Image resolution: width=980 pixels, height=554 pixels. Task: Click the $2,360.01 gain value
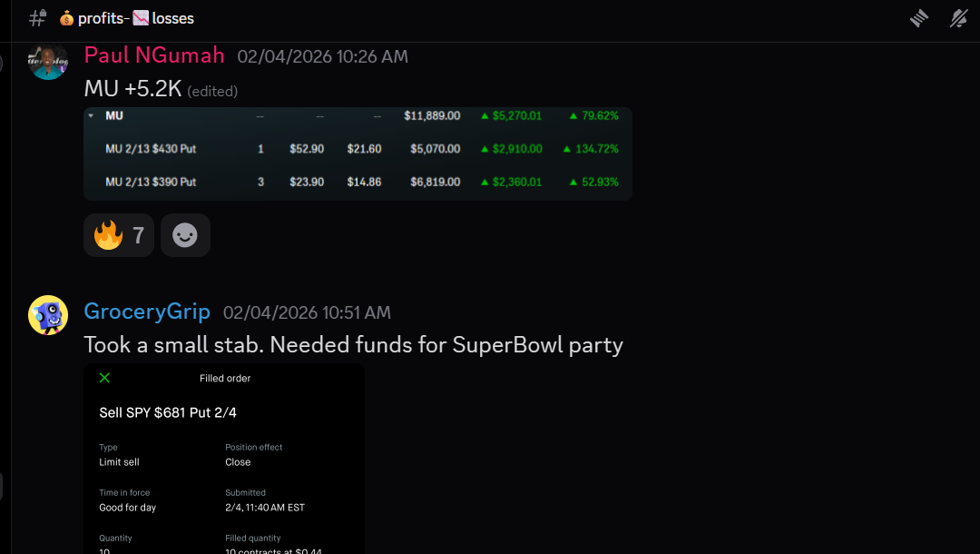(517, 182)
